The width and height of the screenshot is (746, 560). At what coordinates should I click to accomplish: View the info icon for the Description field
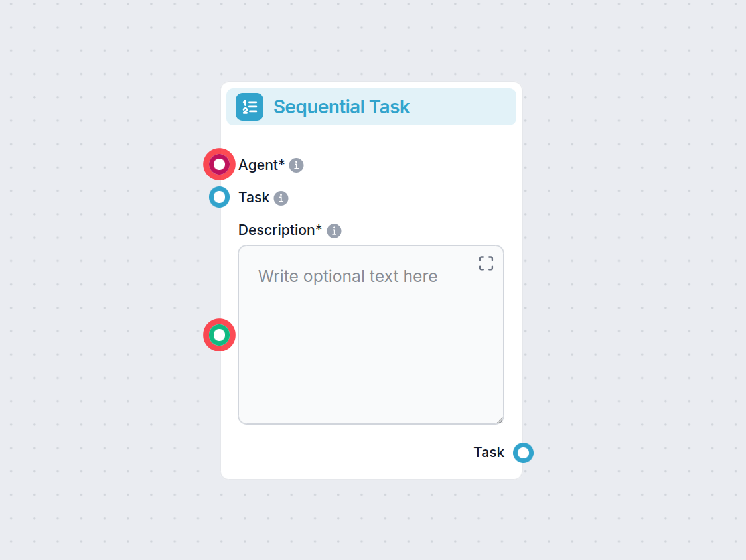335,230
